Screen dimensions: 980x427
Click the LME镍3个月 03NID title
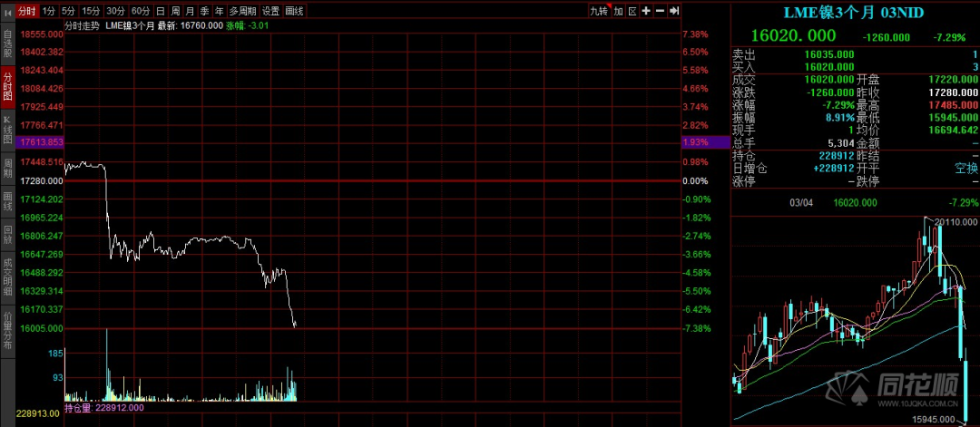coord(853,13)
